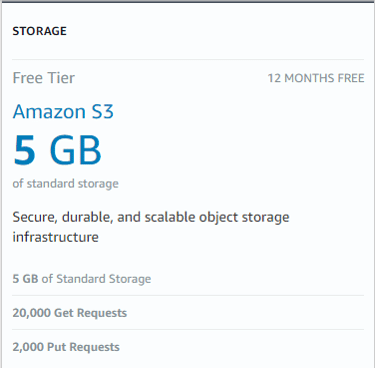
Task: Click the divider between Get and Put Requests
Action: tap(188, 330)
